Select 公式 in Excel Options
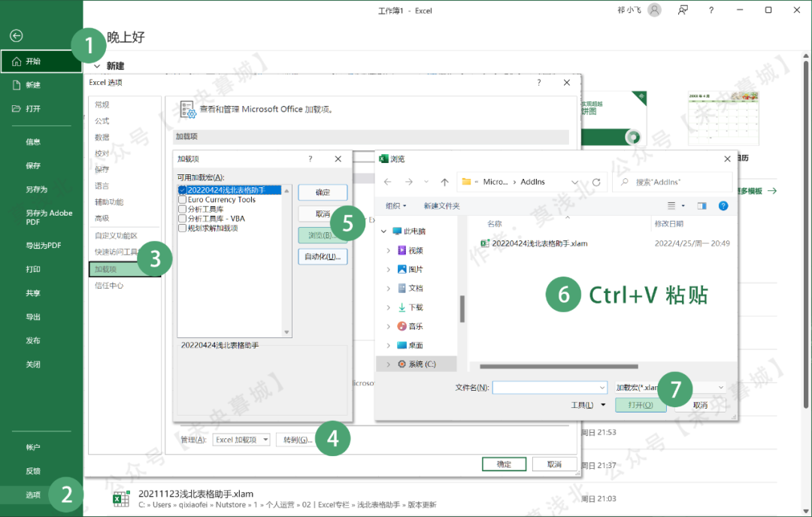The height and width of the screenshot is (517, 812). point(102,120)
